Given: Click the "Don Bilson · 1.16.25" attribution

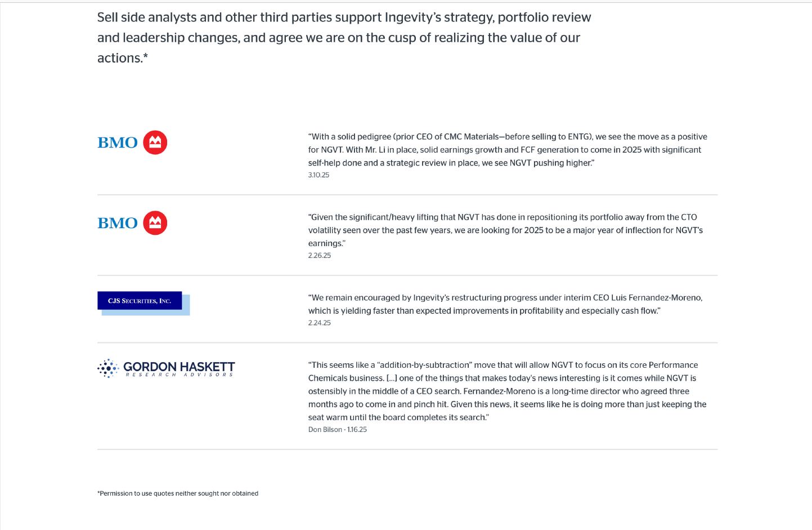Looking at the screenshot, I should click(337, 430).
